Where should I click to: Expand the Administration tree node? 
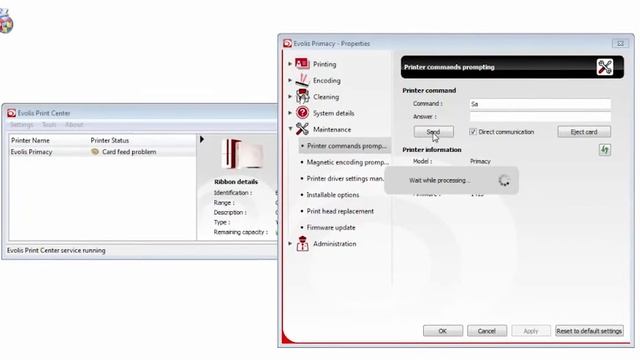pyautogui.click(x=290, y=244)
